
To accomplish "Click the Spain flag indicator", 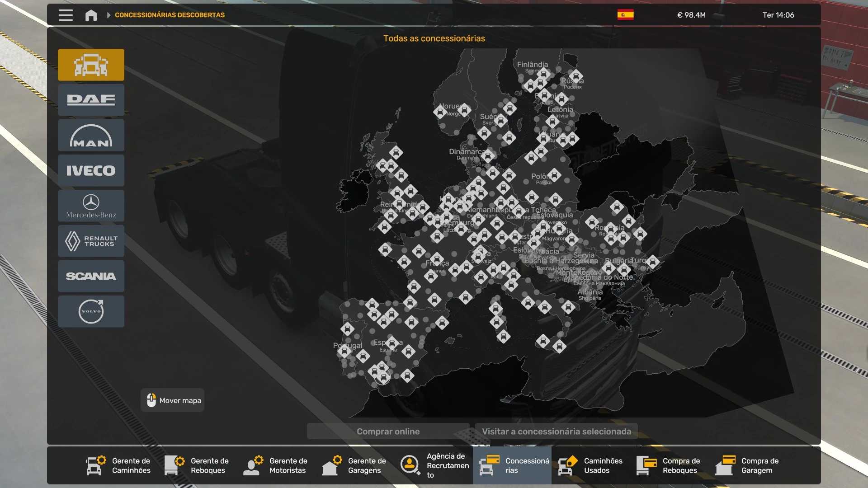I will pyautogui.click(x=625, y=15).
